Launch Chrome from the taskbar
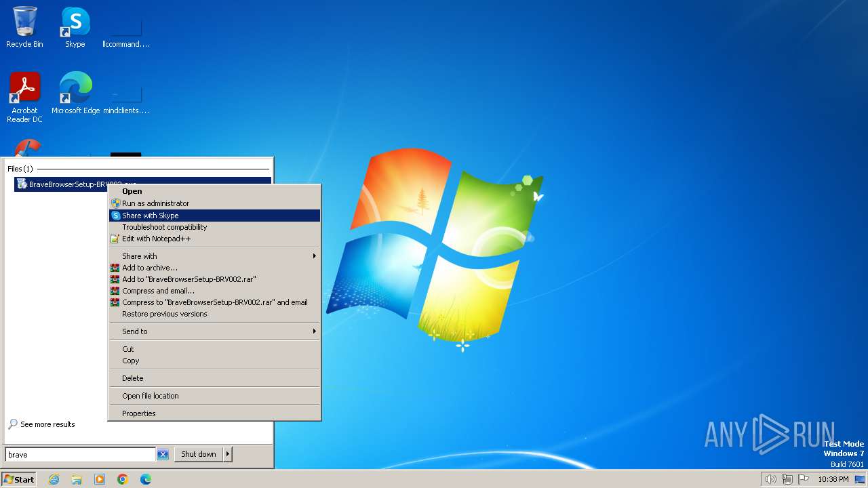This screenshot has width=868, height=488. [x=123, y=479]
